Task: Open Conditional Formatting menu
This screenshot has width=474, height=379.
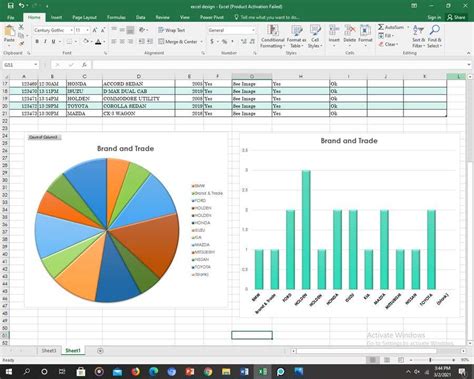Action: [273, 36]
